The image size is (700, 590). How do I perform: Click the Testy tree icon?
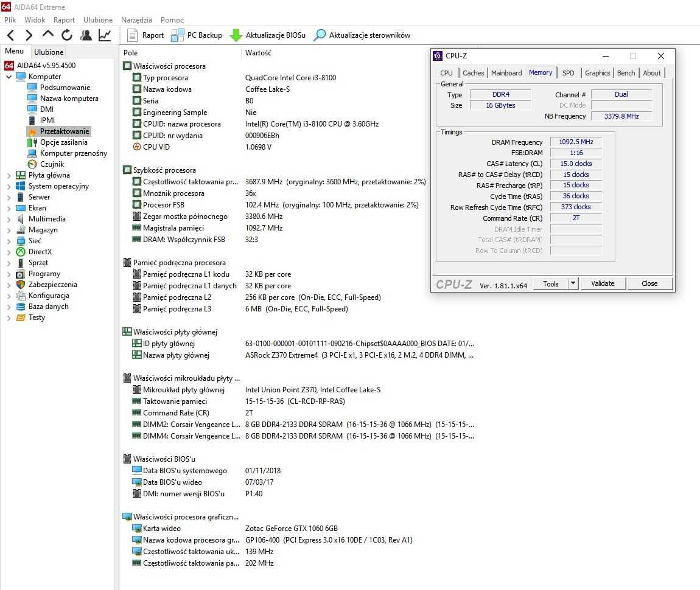pyautogui.click(x=21, y=318)
